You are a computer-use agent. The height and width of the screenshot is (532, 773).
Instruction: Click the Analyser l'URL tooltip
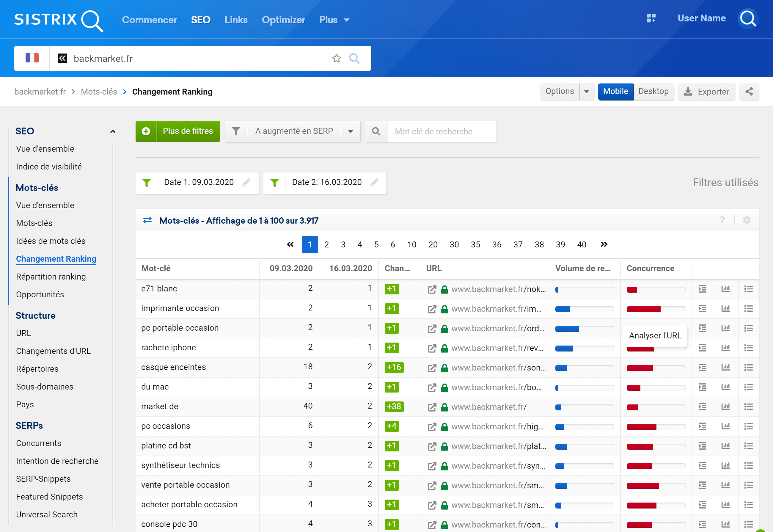655,336
